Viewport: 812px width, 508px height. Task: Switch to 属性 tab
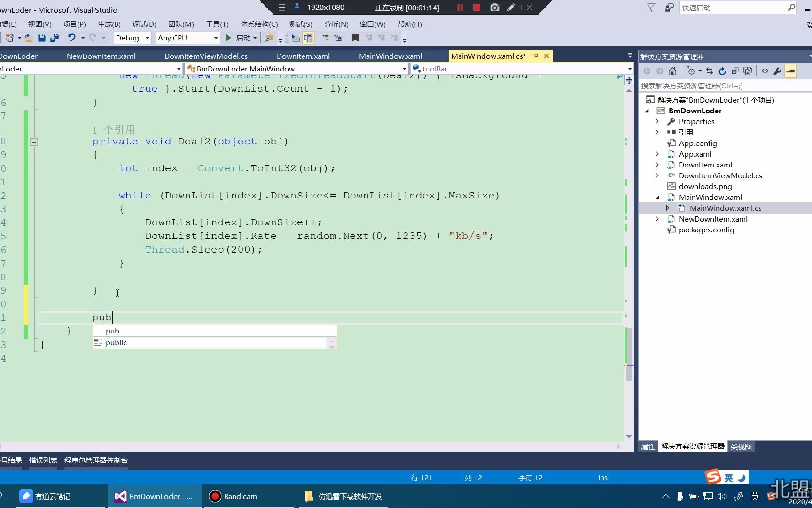tap(648, 446)
